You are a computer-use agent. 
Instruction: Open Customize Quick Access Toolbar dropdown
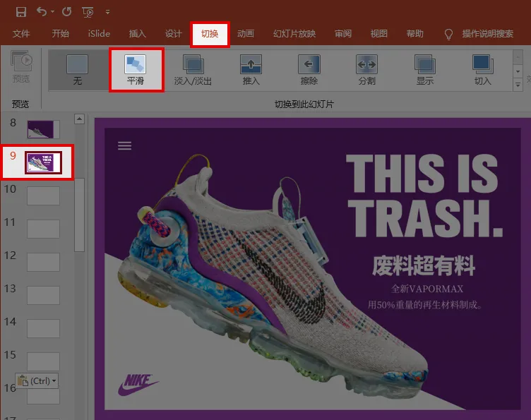[108, 12]
